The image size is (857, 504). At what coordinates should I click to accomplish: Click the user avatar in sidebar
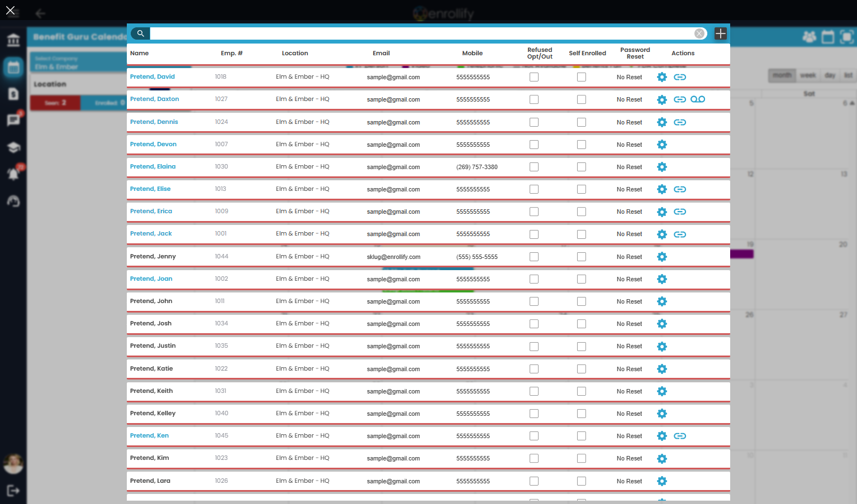(13, 463)
